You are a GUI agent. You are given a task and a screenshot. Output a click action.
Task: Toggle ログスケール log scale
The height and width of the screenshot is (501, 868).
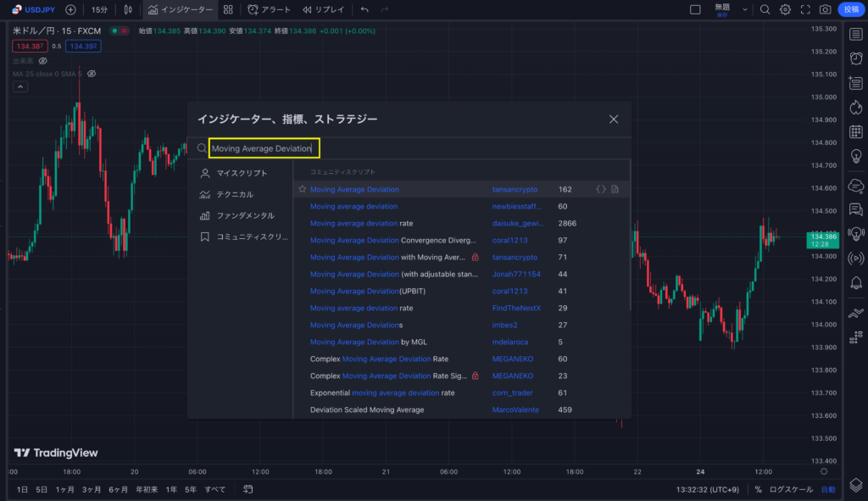tap(791, 489)
